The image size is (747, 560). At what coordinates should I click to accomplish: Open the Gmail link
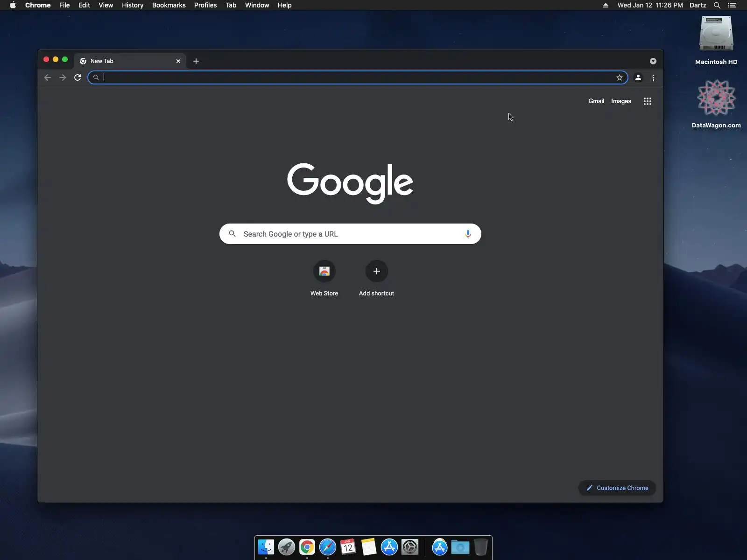coord(596,101)
